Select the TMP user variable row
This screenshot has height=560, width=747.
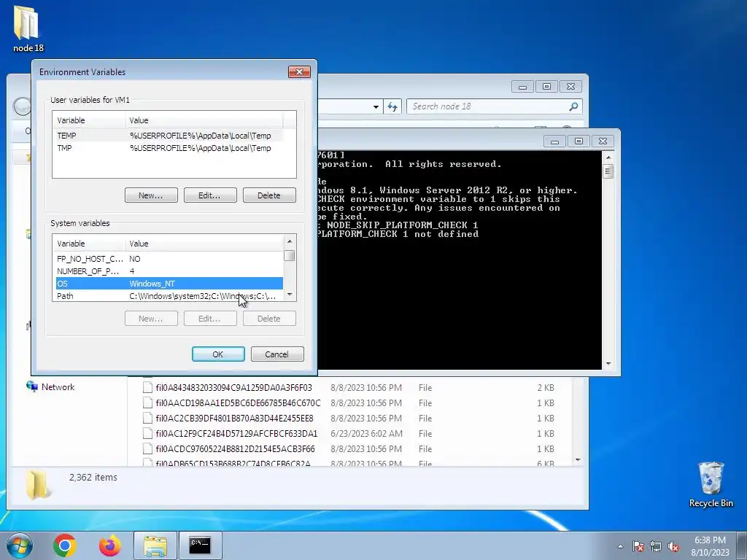click(x=169, y=148)
